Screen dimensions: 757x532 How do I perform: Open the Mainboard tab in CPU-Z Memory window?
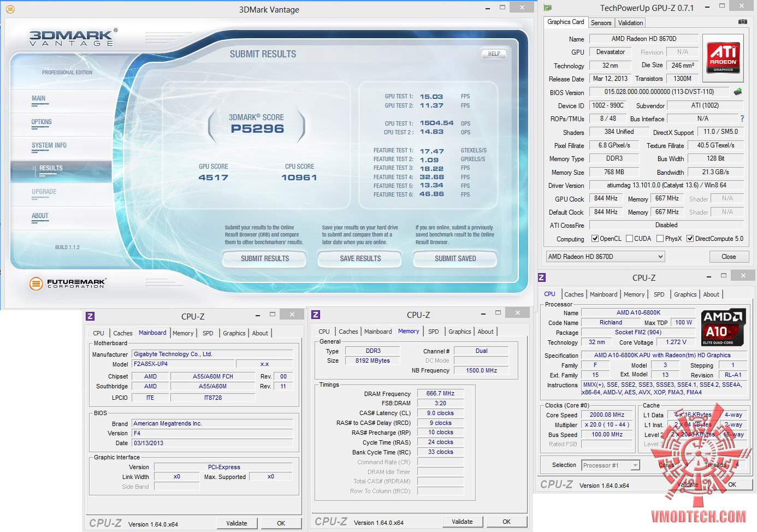point(378,332)
